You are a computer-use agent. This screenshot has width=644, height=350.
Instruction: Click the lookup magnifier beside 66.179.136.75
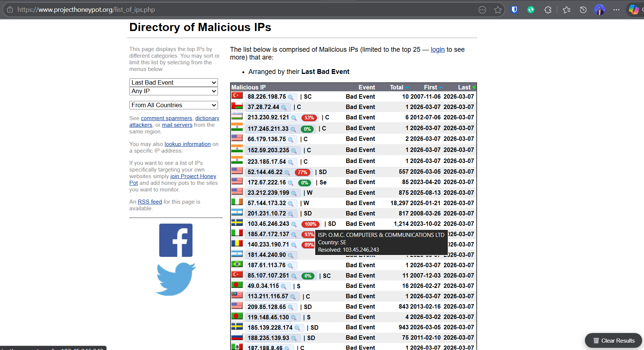291,140
